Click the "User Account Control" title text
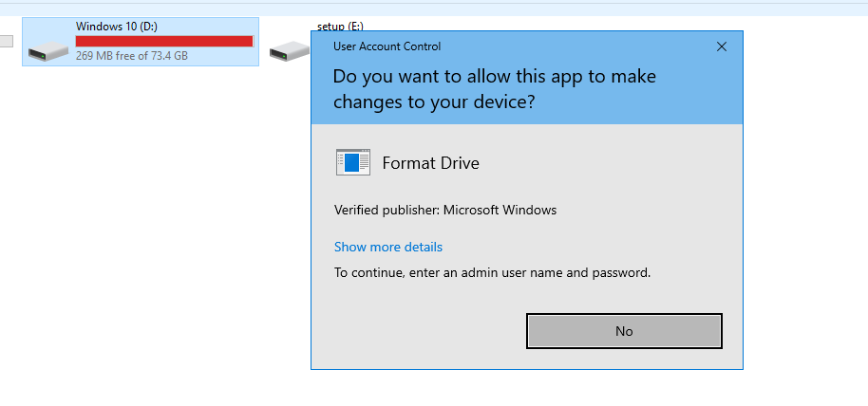Image resolution: width=868 pixels, height=406 pixels. (387, 46)
